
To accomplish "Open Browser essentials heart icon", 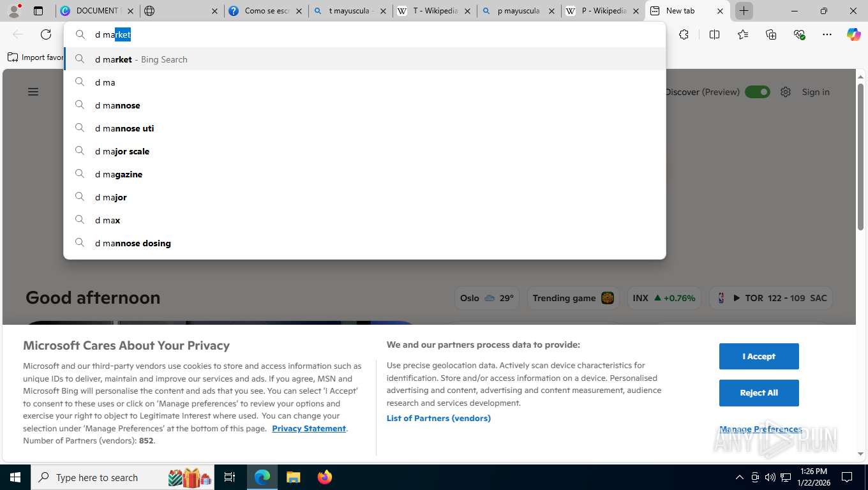I will (x=799, y=34).
